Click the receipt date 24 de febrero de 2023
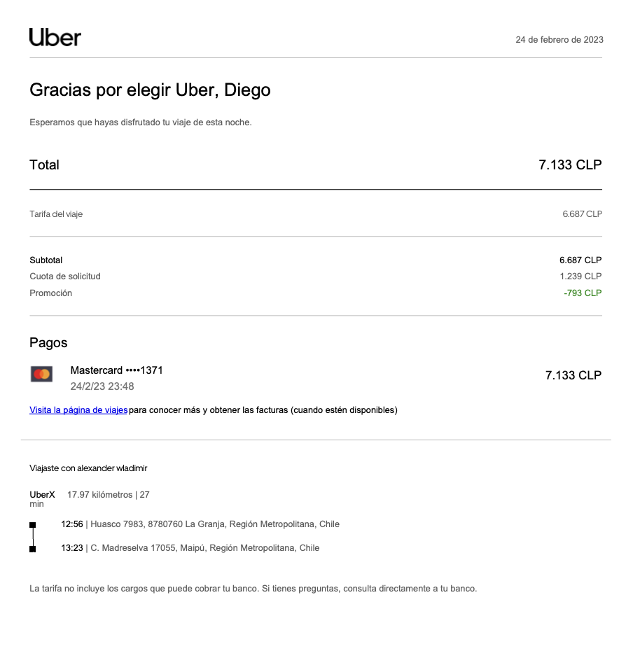The image size is (633, 672). 559,40
